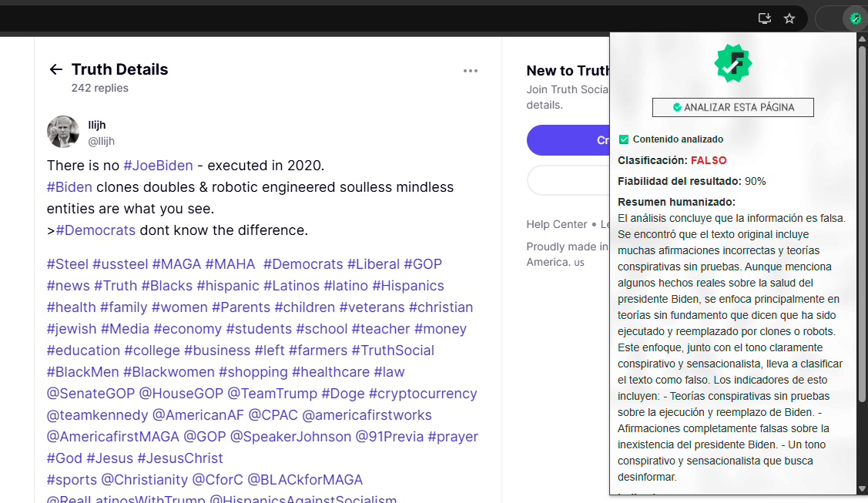The image size is (868, 503).
Task: Click the 'Resumen humanizado:' heading
Action: pos(676,202)
